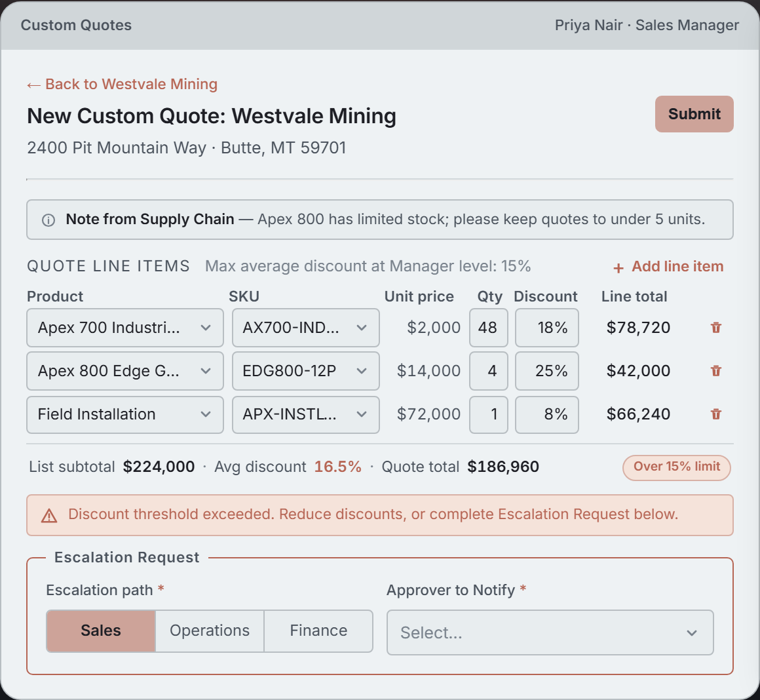Click the $78,720 line total

click(638, 328)
